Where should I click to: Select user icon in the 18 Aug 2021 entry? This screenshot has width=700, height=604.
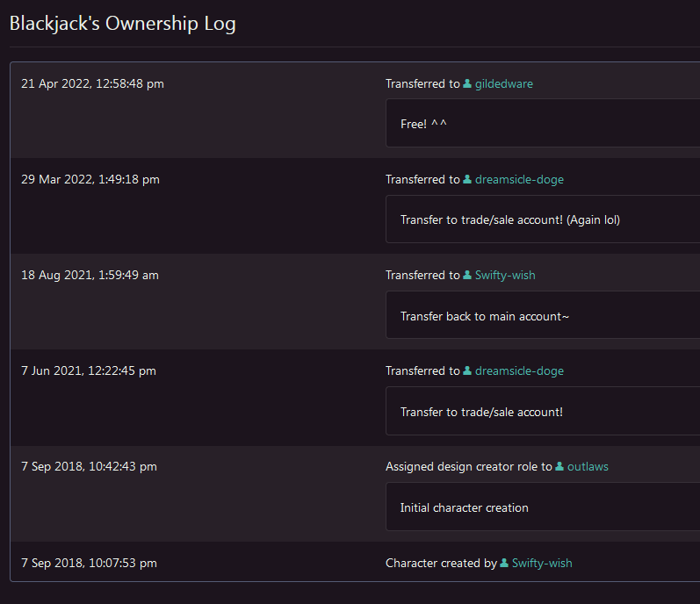coord(467,276)
